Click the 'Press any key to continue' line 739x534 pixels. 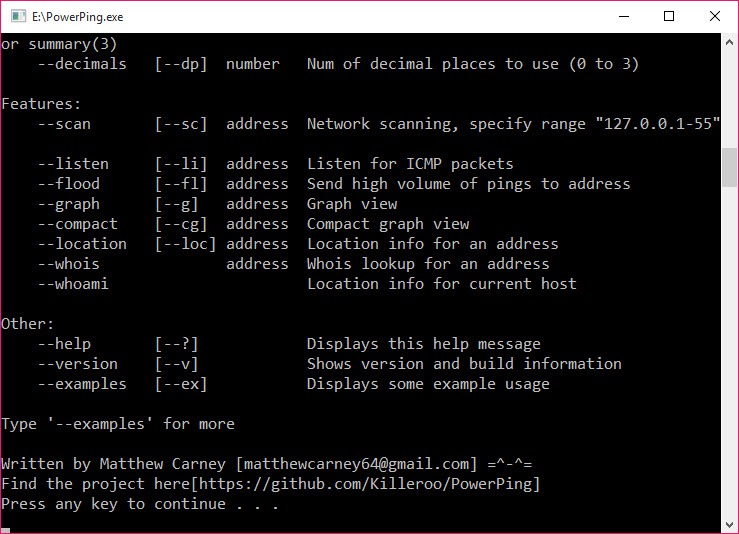[x=140, y=504]
